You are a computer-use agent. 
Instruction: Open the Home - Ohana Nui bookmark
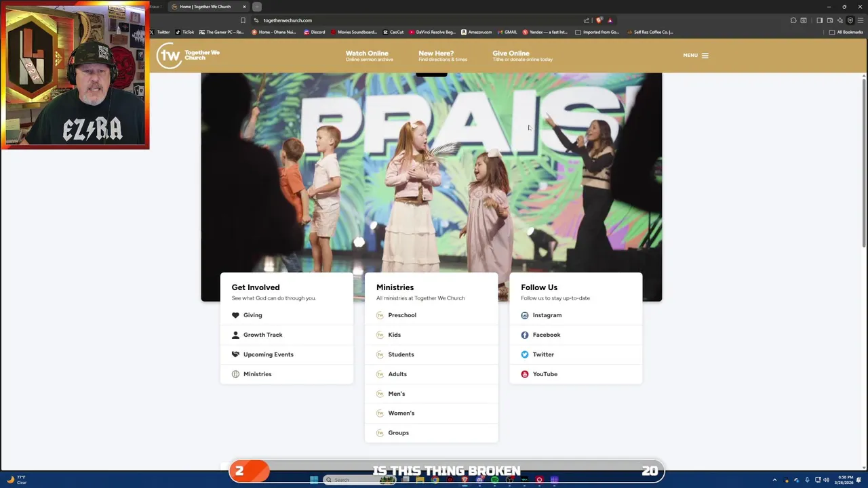point(274,32)
